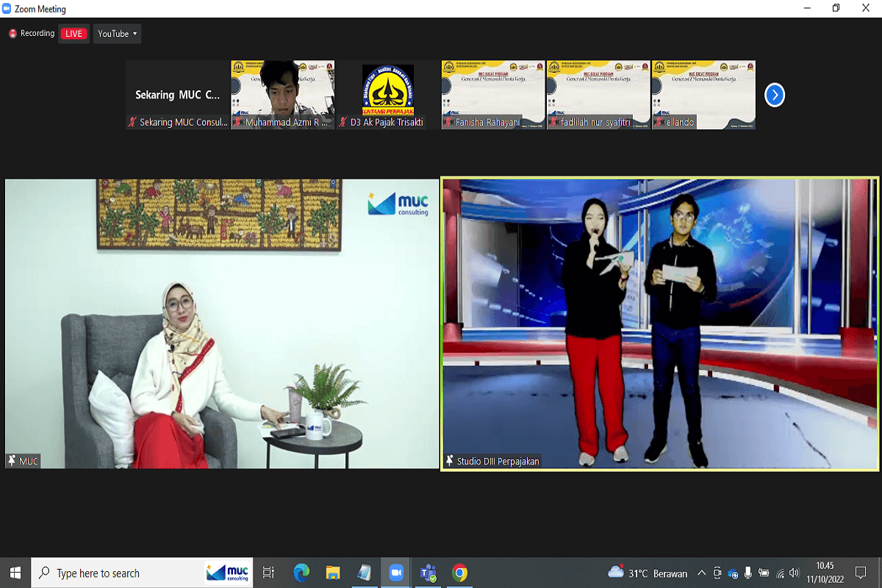The height and width of the screenshot is (588, 882).
Task: Click muted mic icon for Fanisha Rahayani
Action: pyautogui.click(x=448, y=122)
